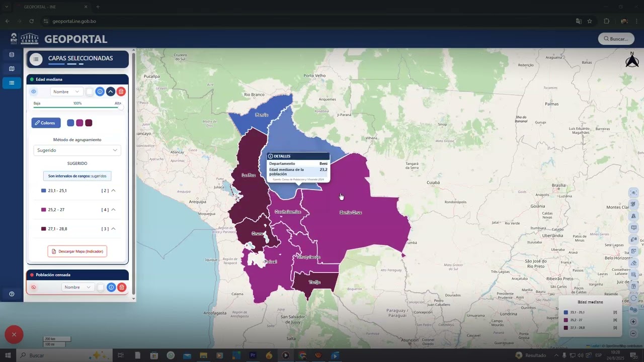This screenshot has width=644, height=362.
Task: Open Premiere Pro from the taskbar
Action: [x=253, y=355]
